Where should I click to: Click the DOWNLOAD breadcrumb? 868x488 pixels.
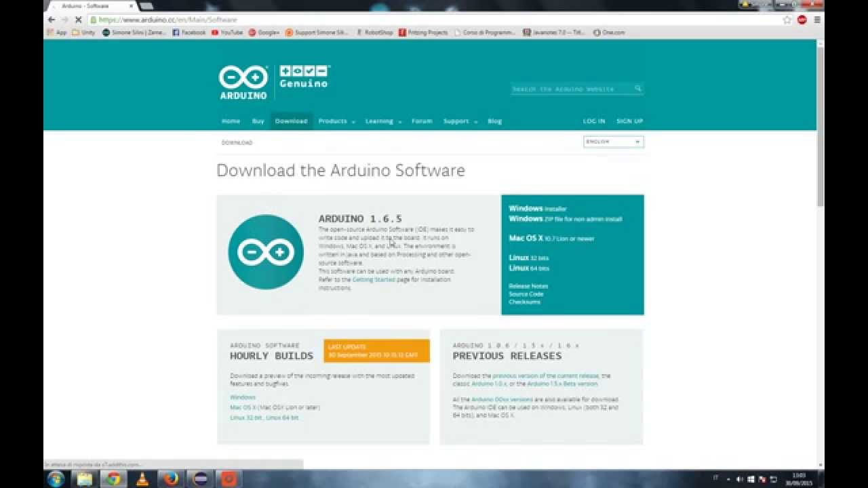pos(237,142)
